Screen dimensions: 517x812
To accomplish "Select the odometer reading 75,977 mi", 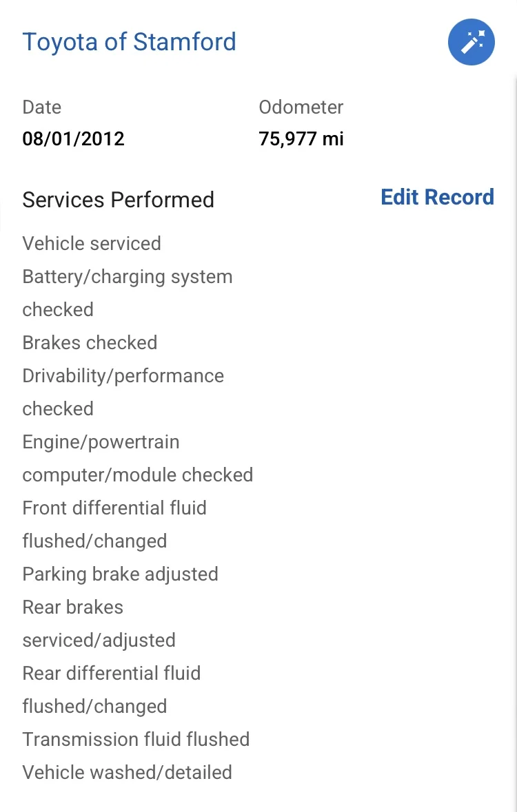I will [301, 139].
